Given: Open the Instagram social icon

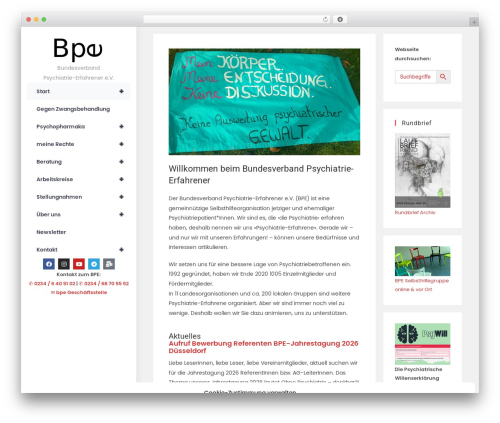Looking at the screenshot, I should pyautogui.click(x=64, y=264).
